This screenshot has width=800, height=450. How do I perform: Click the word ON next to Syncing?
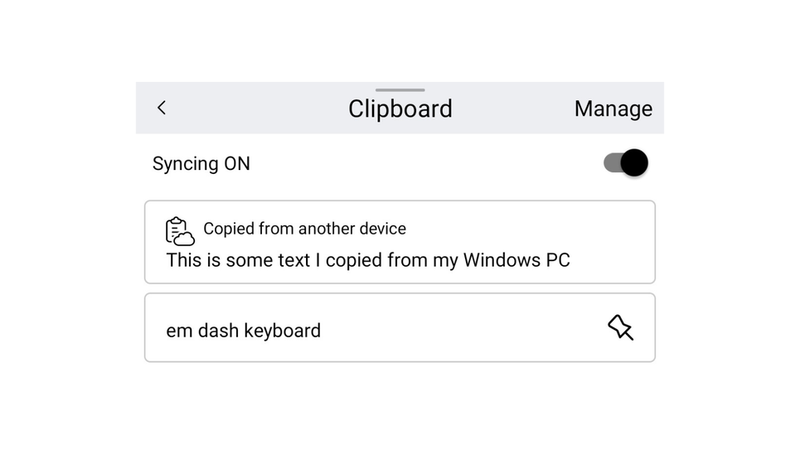point(237,164)
